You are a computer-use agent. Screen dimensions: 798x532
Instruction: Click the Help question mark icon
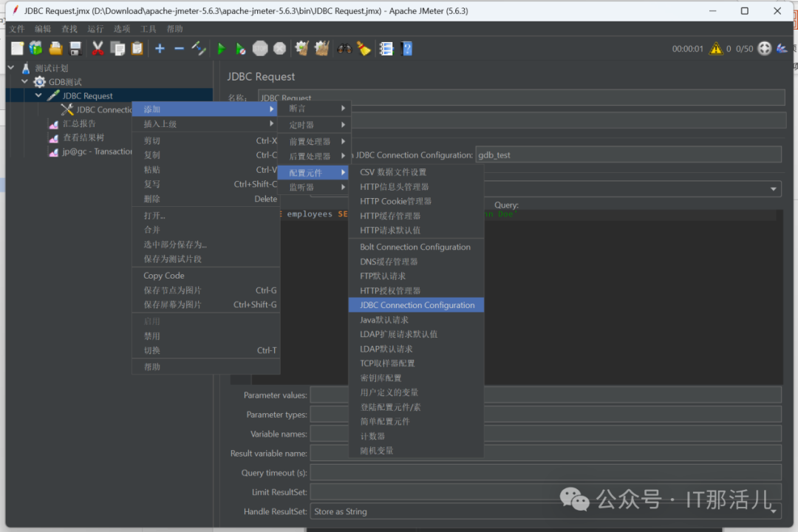(x=406, y=48)
